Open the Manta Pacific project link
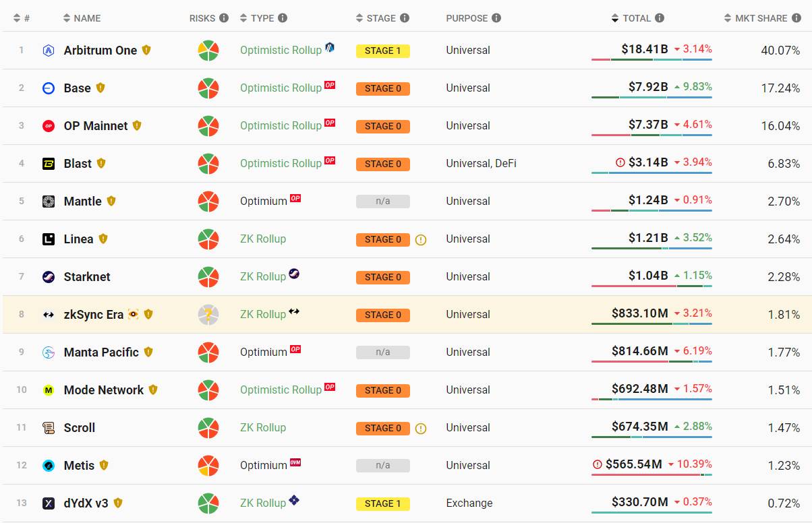This screenshot has height=523, width=812. 101,352
